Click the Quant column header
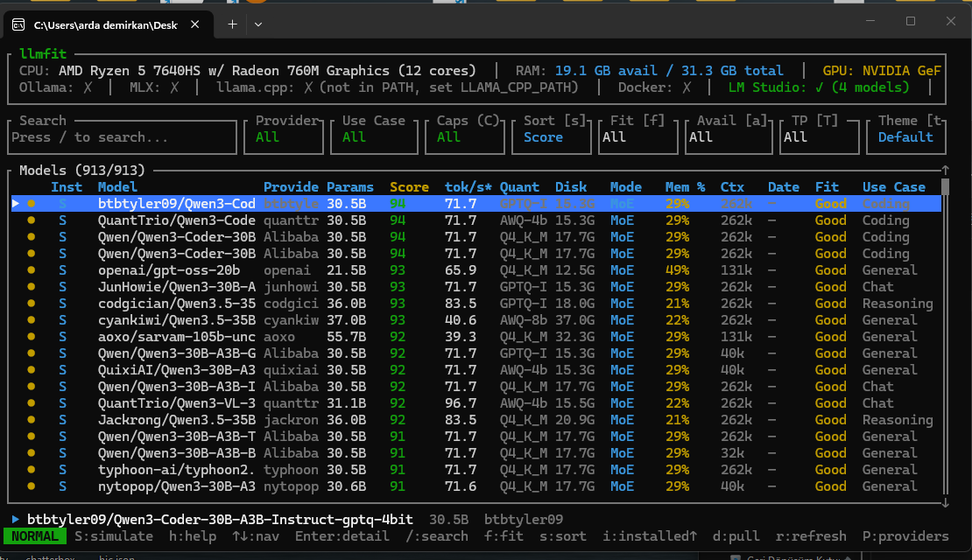The image size is (972, 560). tap(519, 187)
